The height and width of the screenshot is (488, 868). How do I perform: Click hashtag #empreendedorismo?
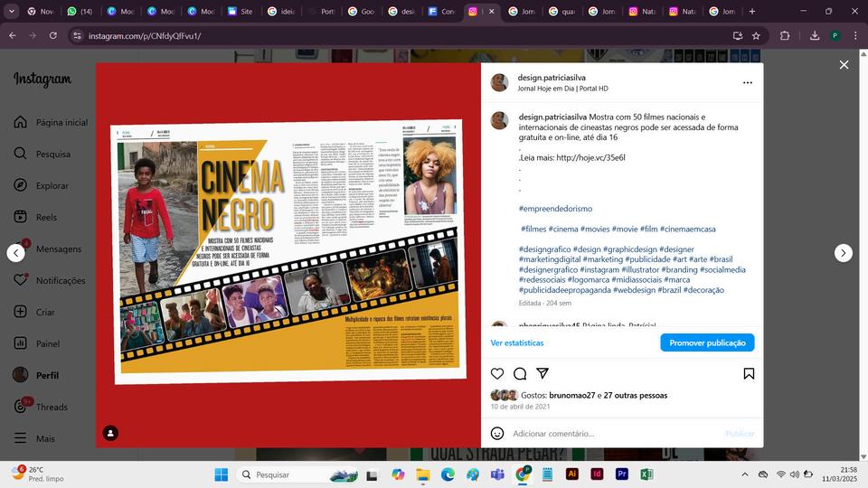click(555, 209)
